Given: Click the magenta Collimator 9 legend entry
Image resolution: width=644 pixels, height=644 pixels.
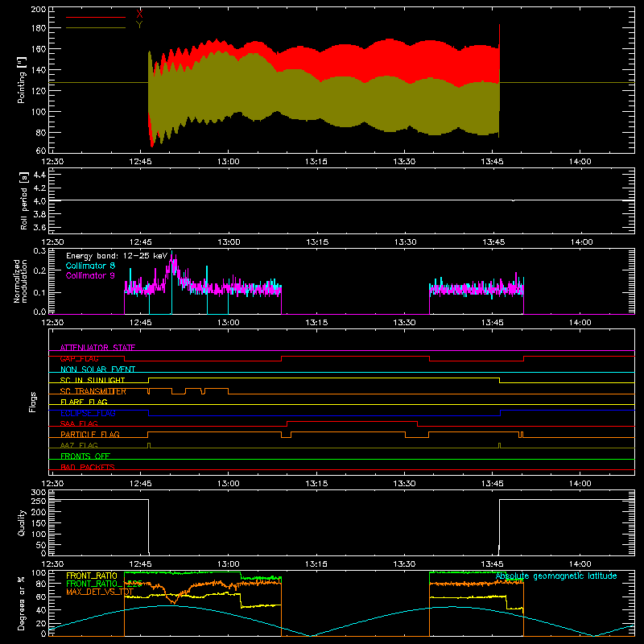Looking at the screenshot, I should click(90, 275).
